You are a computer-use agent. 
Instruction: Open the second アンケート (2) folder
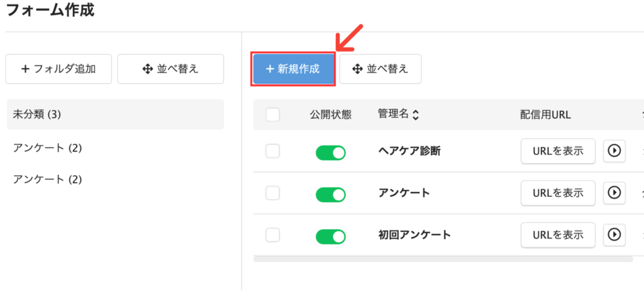115,179
